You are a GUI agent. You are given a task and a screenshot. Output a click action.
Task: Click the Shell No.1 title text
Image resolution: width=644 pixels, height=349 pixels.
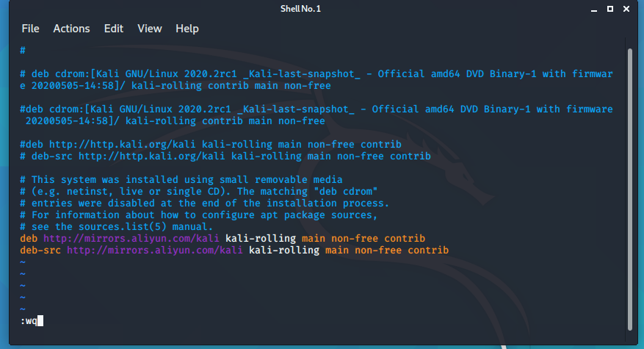pyautogui.click(x=300, y=9)
